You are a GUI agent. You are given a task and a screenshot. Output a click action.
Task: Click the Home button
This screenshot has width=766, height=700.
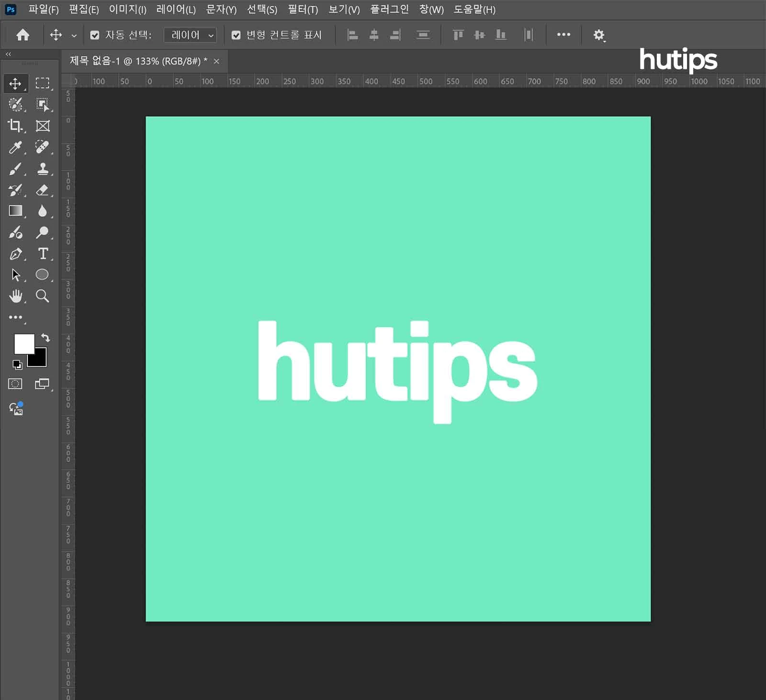click(x=23, y=35)
